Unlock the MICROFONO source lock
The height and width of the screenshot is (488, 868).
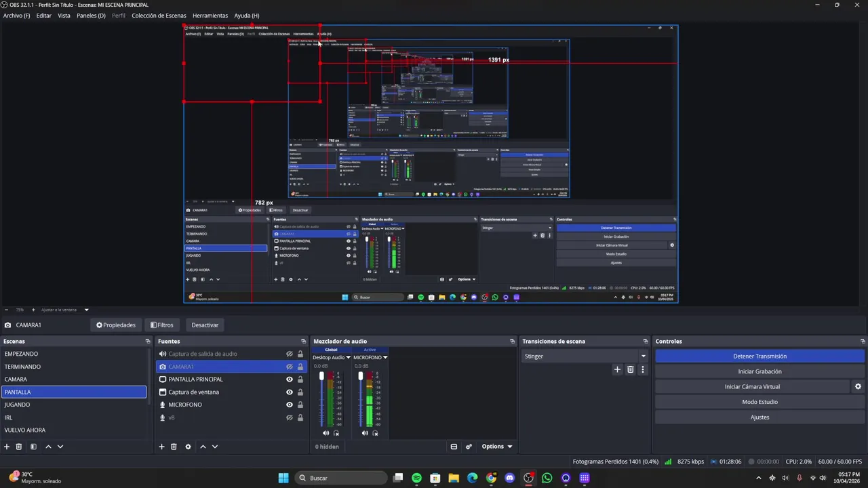click(300, 405)
